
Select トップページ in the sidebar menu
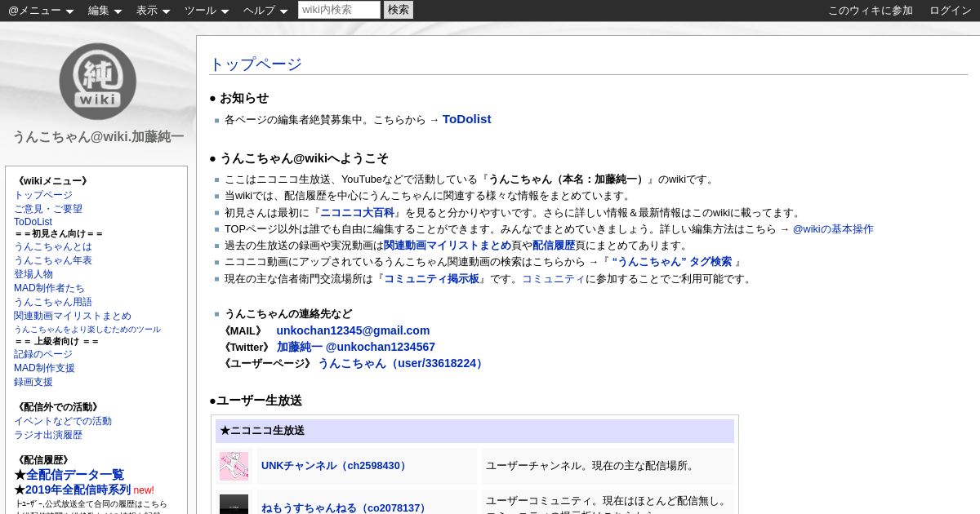43,195
